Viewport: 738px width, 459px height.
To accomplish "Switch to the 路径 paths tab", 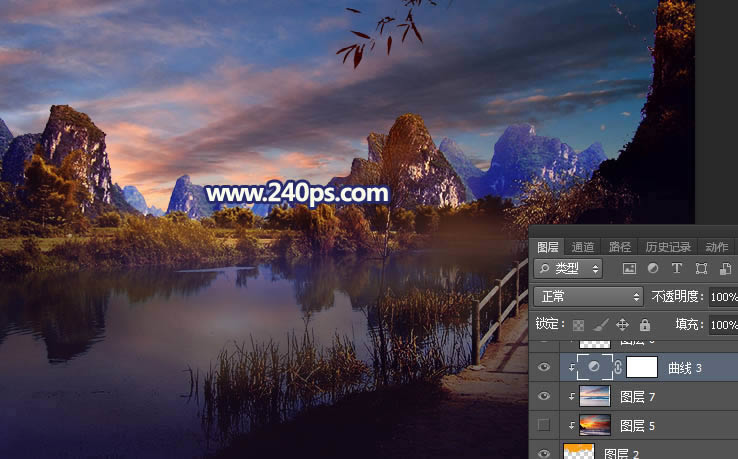I will click(620, 247).
